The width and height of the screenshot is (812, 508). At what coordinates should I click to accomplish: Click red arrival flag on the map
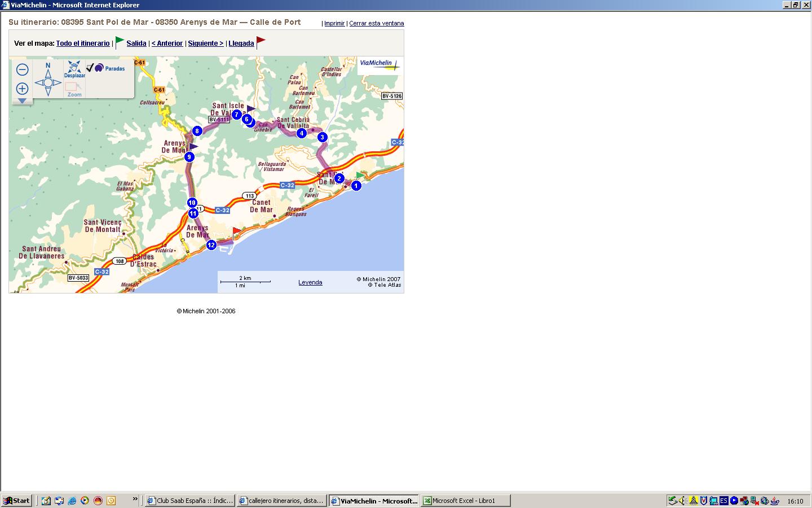[x=236, y=233]
